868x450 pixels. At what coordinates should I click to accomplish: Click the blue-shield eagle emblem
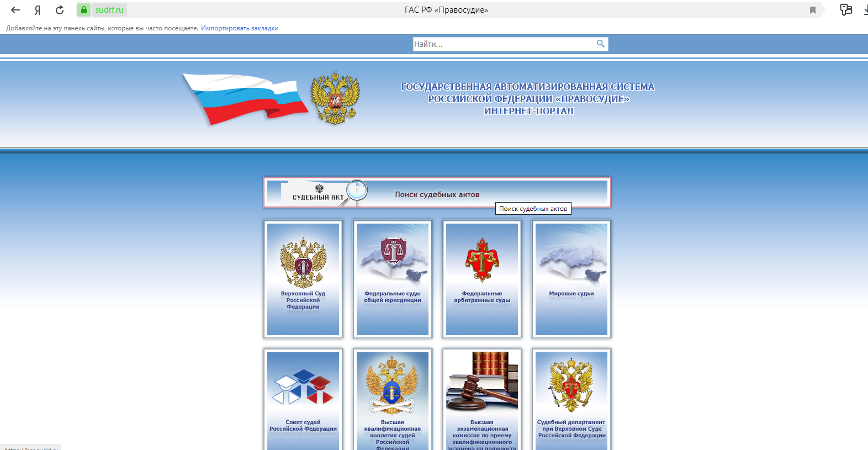coord(393,385)
